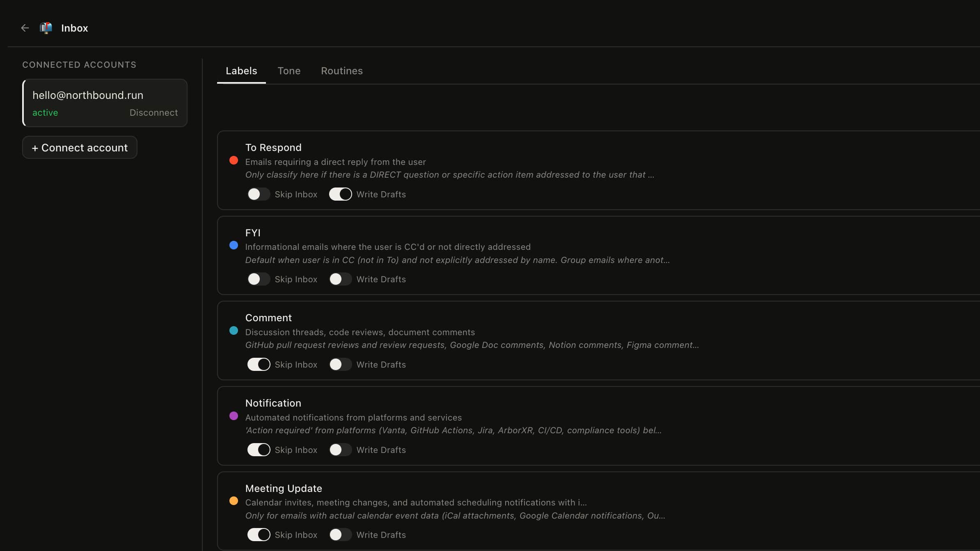Click the teal Comment color dot

click(234, 331)
